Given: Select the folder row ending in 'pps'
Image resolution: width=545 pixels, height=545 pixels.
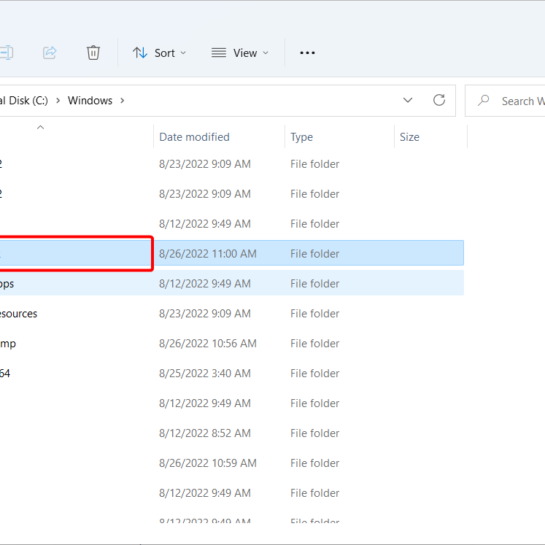Looking at the screenshot, I should tap(232, 283).
